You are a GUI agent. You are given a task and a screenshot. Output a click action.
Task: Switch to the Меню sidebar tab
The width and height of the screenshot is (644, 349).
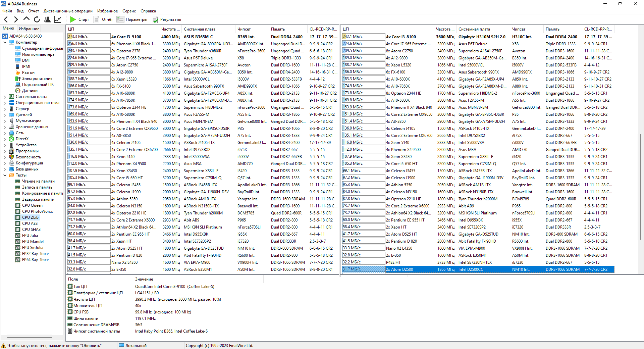tap(8, 29)
